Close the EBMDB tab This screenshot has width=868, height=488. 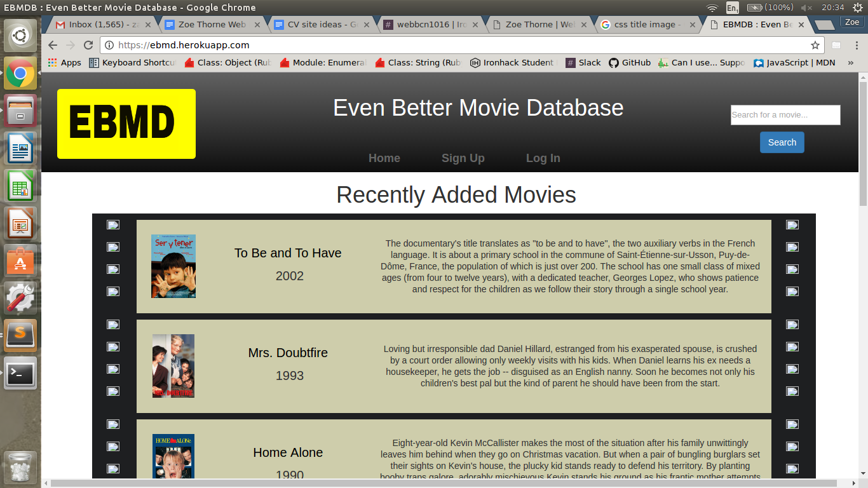pyautogui.click(x=801, y=25)
